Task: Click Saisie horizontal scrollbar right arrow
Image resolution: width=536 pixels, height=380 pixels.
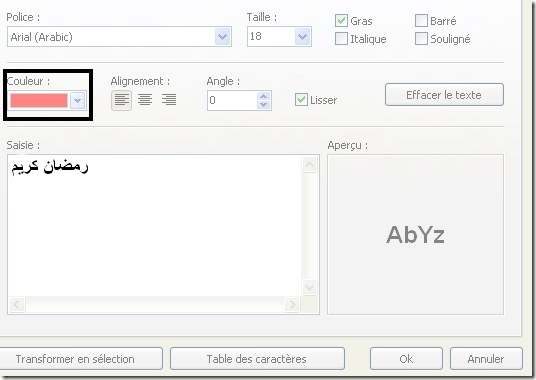Action: (x=292, y=304)
